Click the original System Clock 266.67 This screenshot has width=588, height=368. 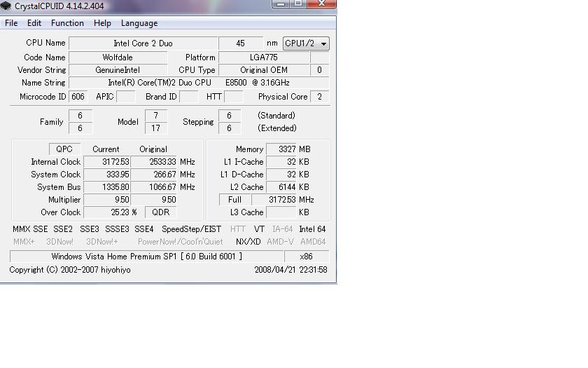153,175
